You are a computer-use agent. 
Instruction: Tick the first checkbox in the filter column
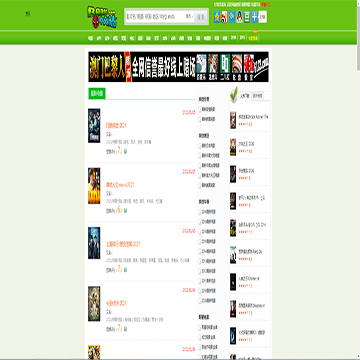coord(200,109)
